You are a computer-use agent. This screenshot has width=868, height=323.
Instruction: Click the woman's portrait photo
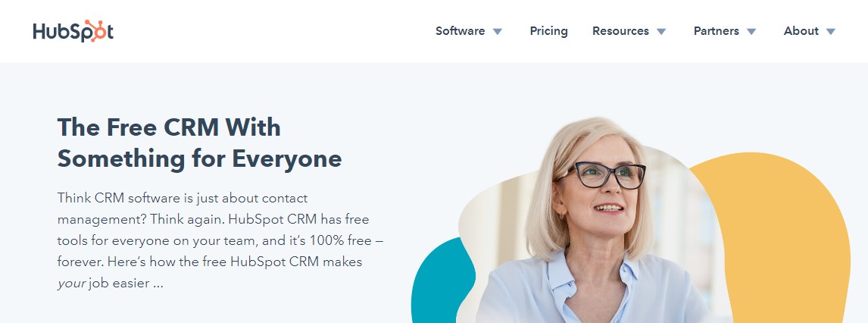tap(587, 221)
